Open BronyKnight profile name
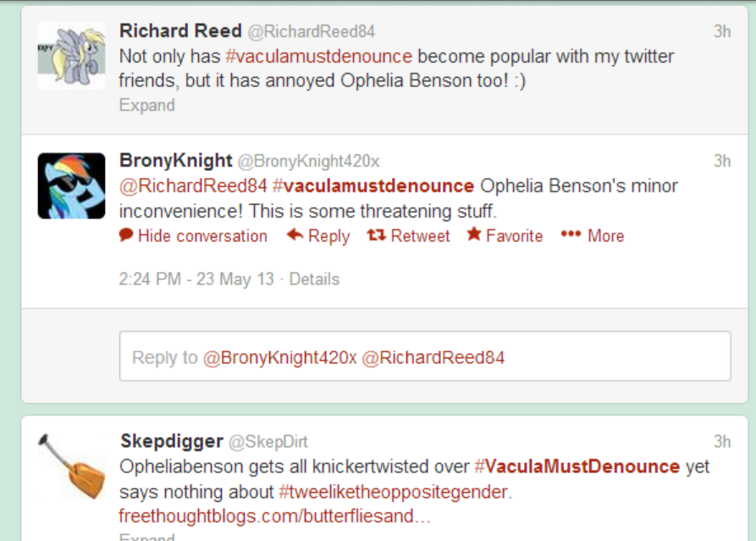The width and height of the screenshot is (756, 541). [x=176, y=160]
